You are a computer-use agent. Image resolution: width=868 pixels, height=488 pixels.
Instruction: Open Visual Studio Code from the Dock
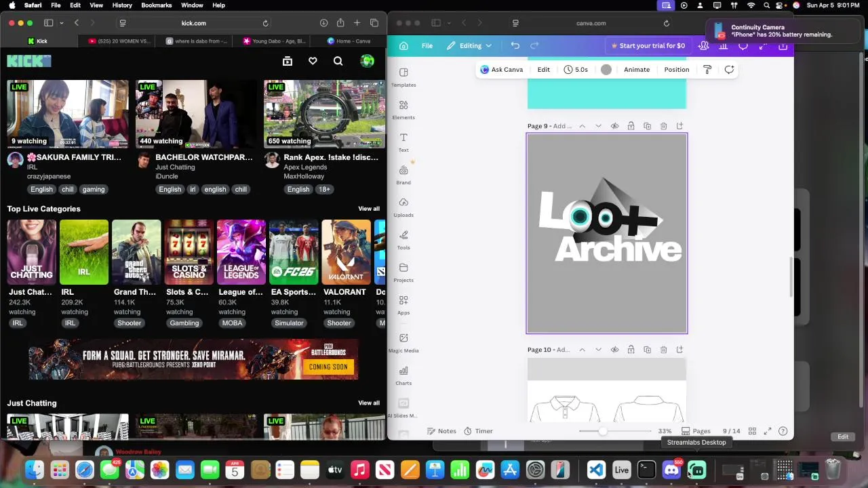pos(596,470)
